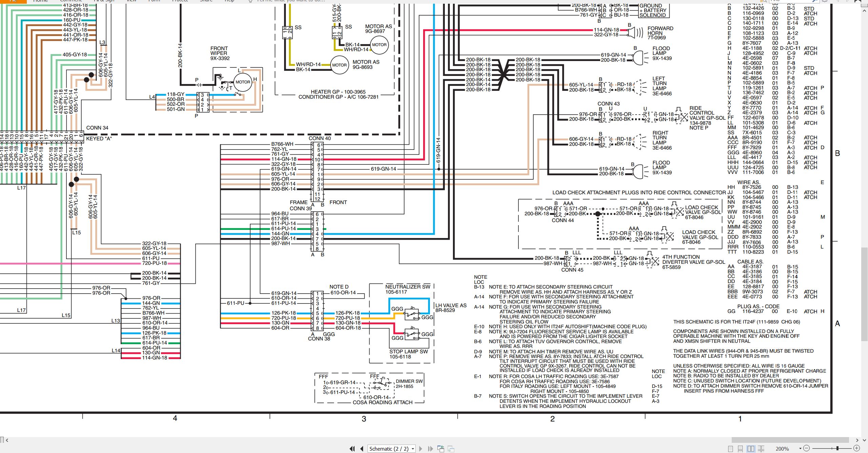Screen dimensions: 868x453
Task: Click the 200% zoom value field
Action: (782, 449)
